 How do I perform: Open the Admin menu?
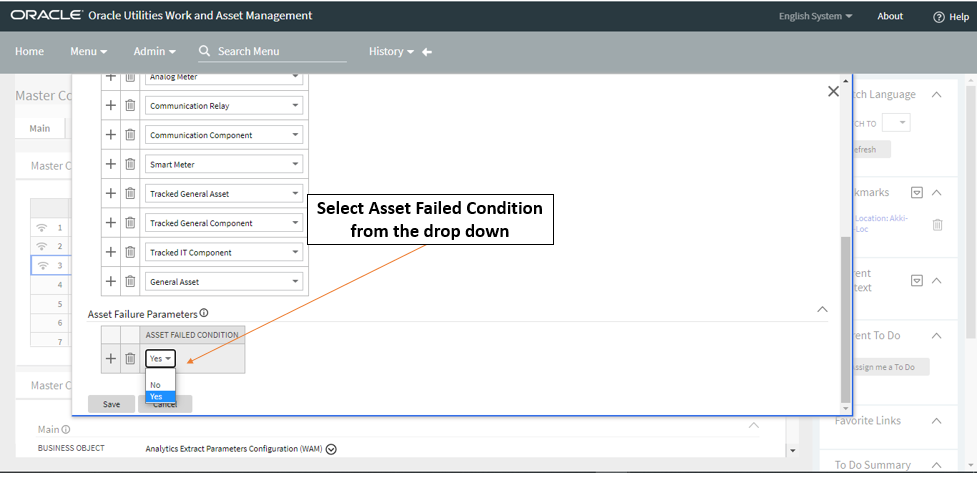click(x=154, y=51)
